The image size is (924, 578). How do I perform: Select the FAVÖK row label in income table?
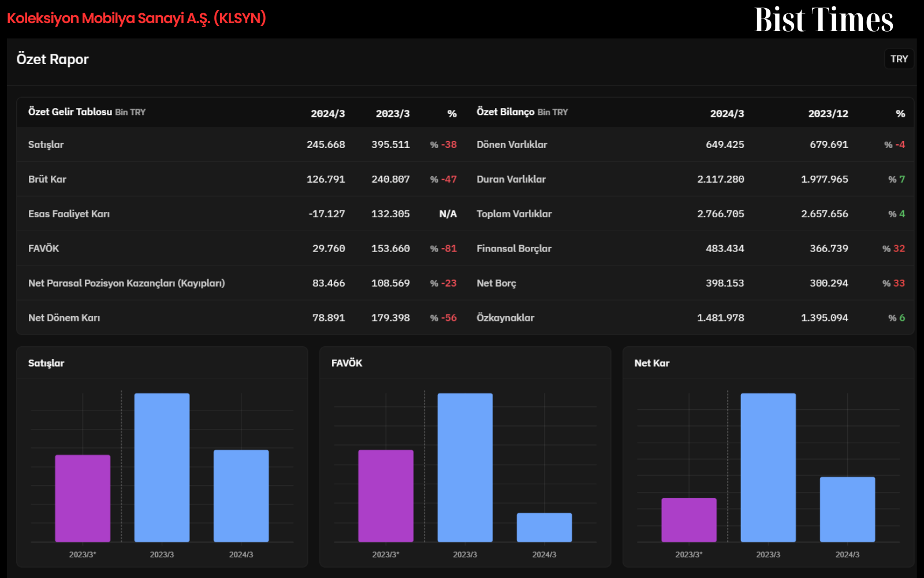tap(44, 249)
